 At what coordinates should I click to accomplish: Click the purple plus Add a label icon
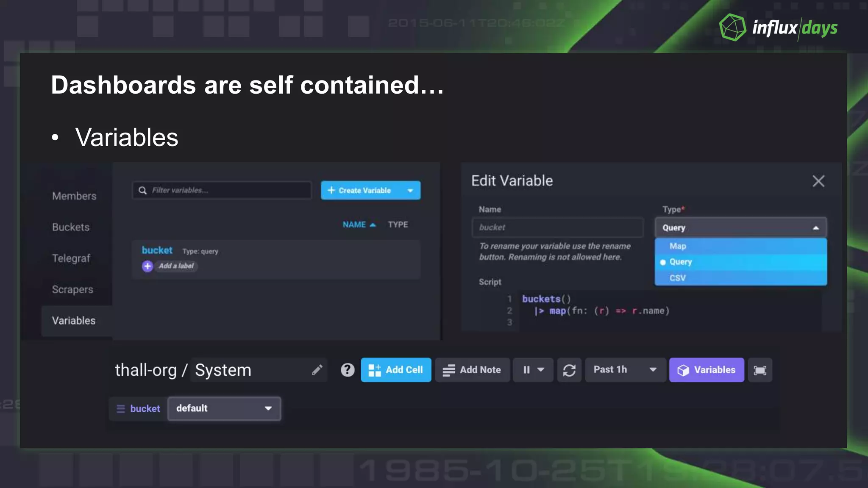pyautogui.click(x=147, y=266)
